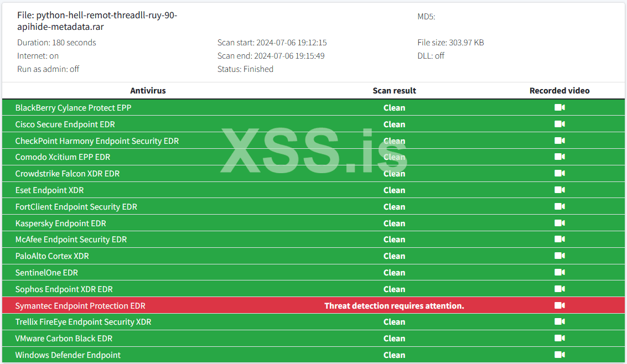Play FortClient Endpoint Security EDR video

[559, 206]
